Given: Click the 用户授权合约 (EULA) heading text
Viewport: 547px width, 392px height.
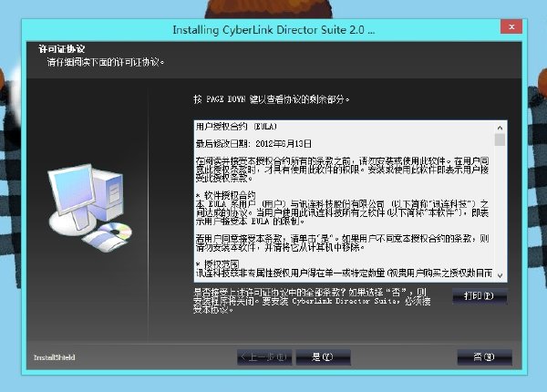Looking at the screenshot, I should [236, 126].
